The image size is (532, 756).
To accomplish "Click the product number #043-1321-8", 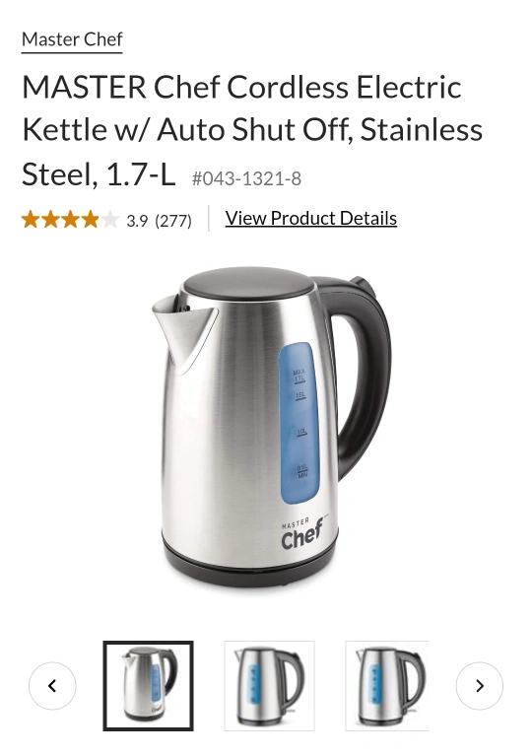I will coord(246,178).
